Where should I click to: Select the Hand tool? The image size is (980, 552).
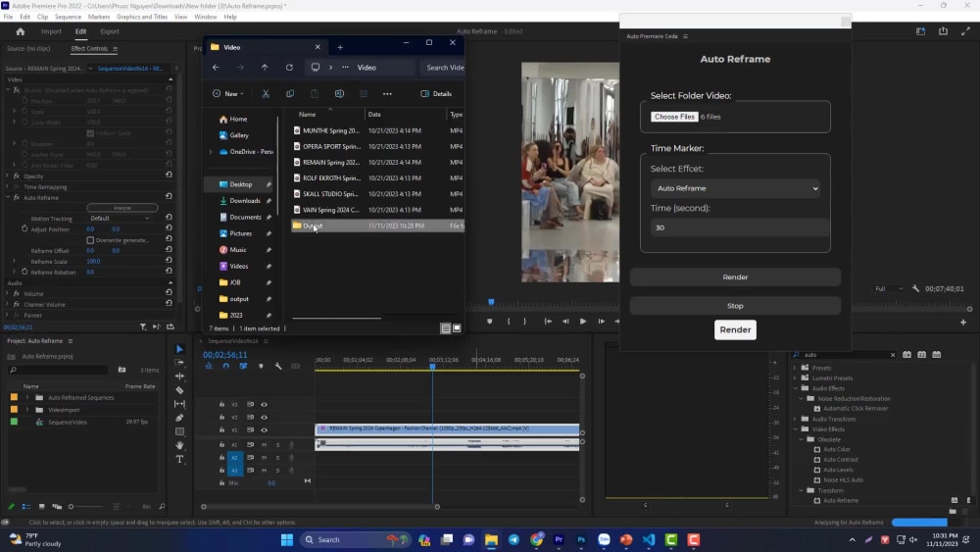(180, 445)
